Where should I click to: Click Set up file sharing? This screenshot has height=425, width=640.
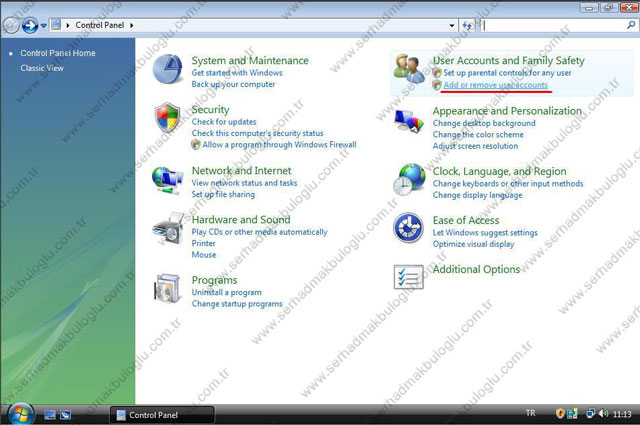[x=223, y=194]
